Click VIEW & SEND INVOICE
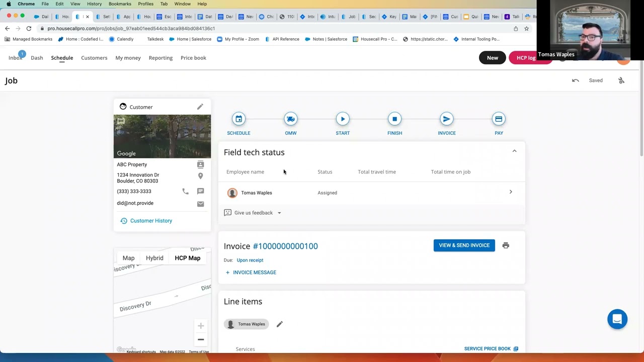Image resolution: width=644 pixels, height=362 pixels. (x=464, y=245)
